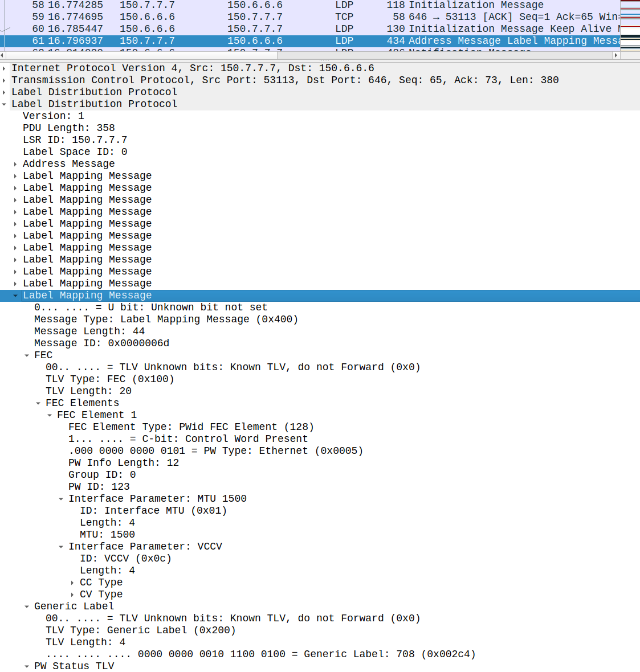Click TLV Unknown bits line under FEC
Screen dimensions: 640x672
tap(233, 368)
